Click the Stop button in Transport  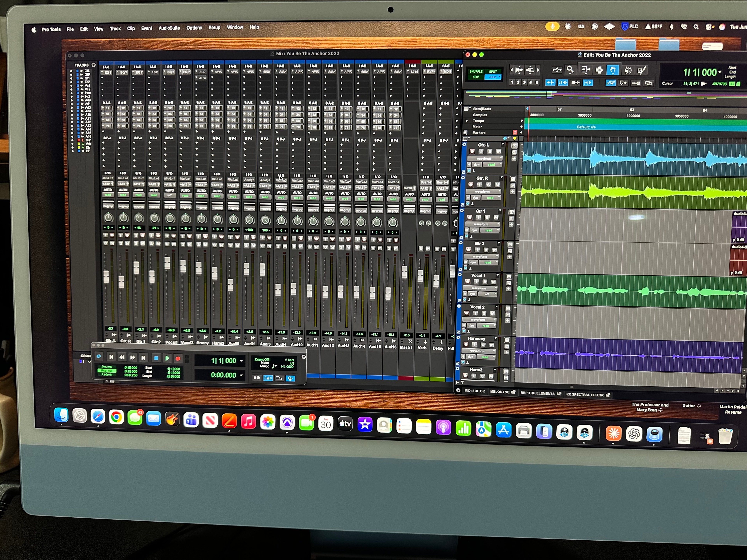coord(156,358)
